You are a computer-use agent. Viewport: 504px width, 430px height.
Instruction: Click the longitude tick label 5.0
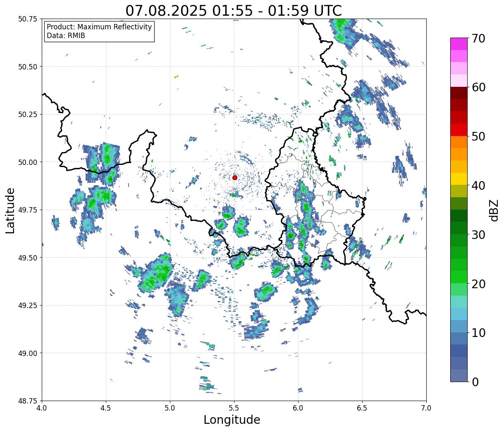coord(170,408)
